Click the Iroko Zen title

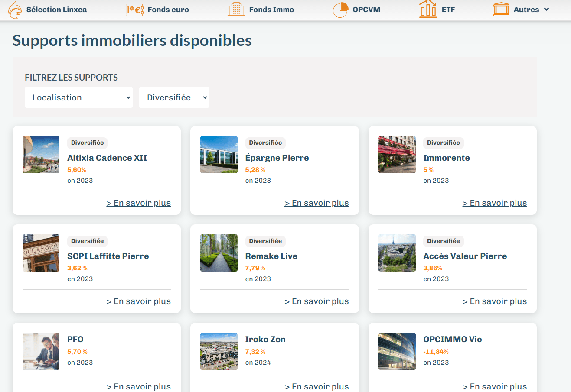(x=265, y=339)
